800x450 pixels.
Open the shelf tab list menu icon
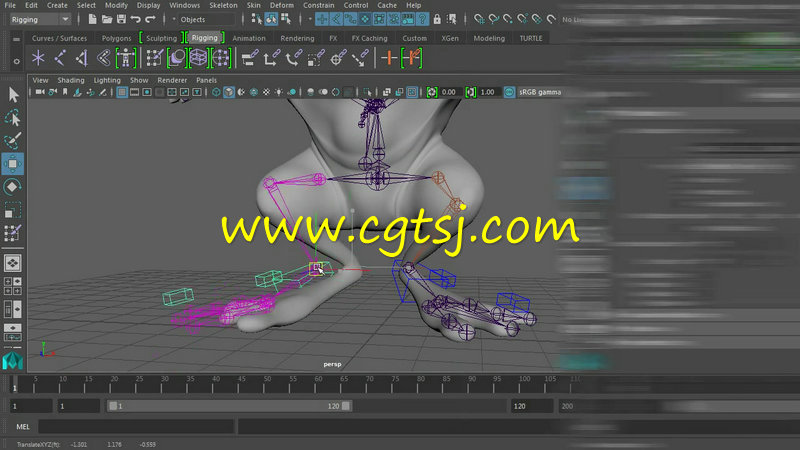[16, 39]
